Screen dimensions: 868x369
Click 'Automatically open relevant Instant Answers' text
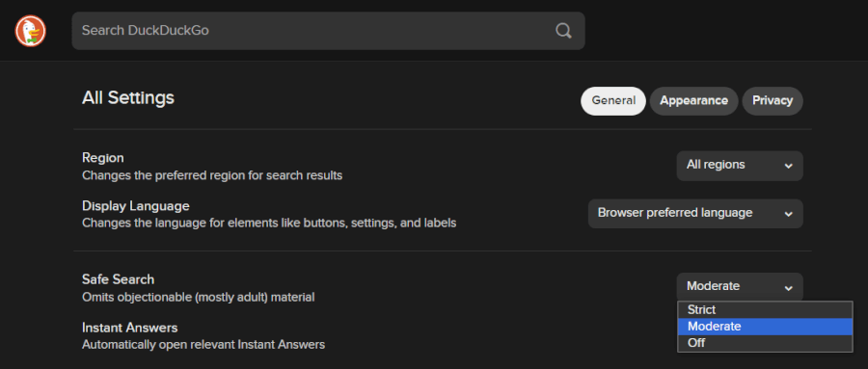point(203,345)
